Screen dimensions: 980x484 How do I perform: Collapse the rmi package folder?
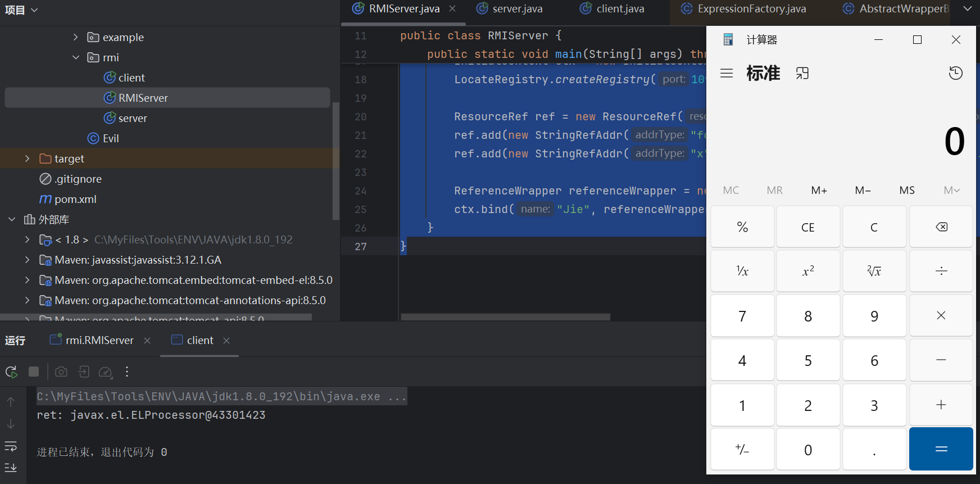pos(75,57)
